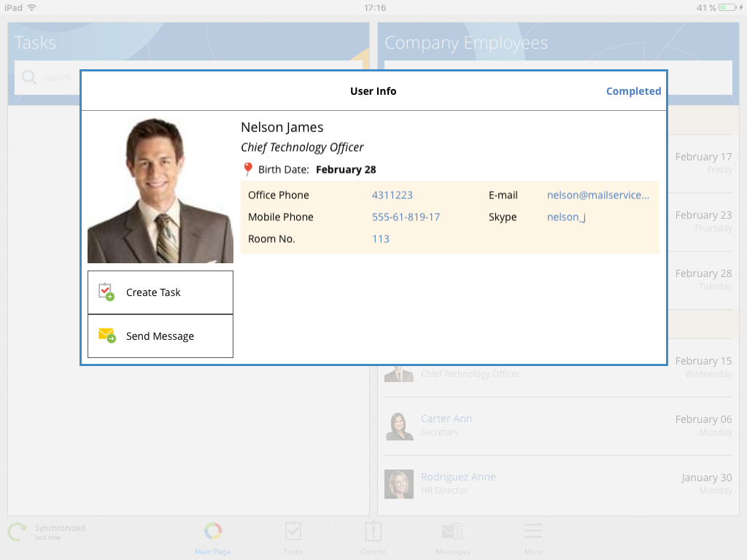Click the Create Task clipboard icon
Screen dimensions: 747x560
tap(107, 292)
